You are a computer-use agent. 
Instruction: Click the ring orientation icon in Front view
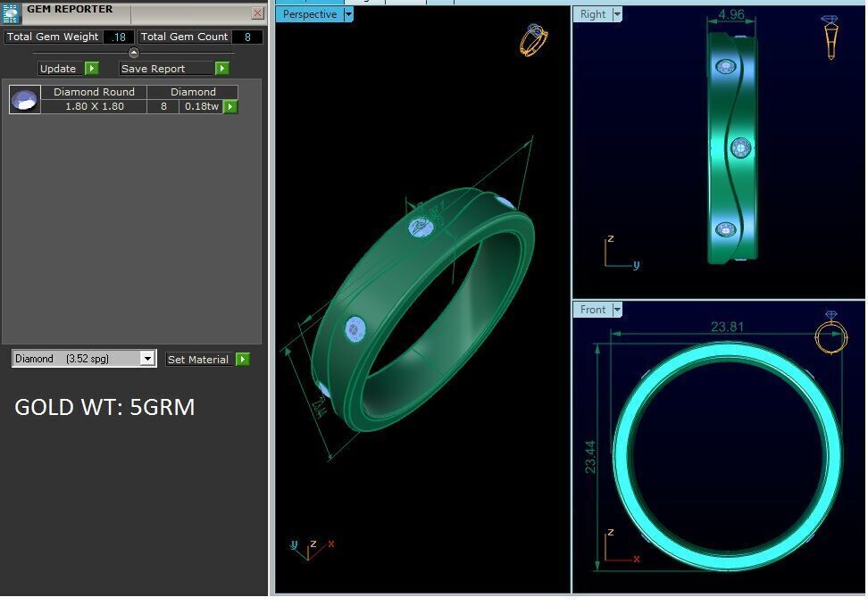coord(831,333)
